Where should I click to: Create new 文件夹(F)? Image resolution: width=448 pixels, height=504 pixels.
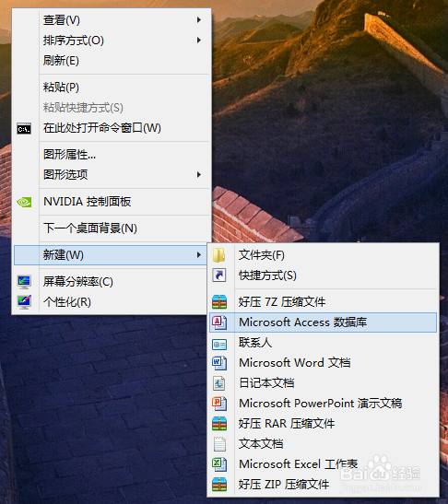click(x=323, y=255)
